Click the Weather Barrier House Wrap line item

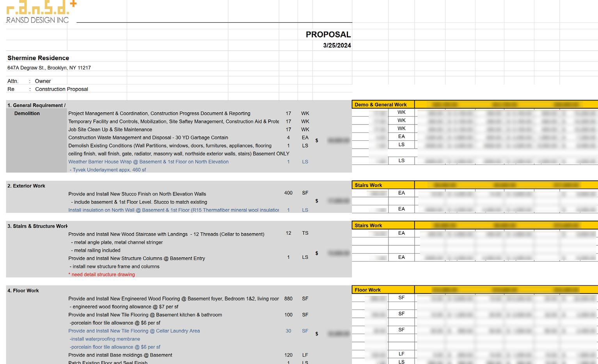click(x=148, y=162)
